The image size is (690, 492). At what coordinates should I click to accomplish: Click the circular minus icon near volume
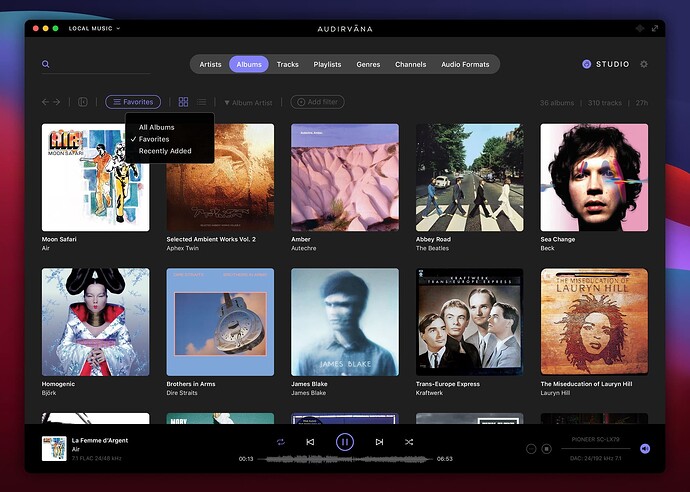click(531, 449)
